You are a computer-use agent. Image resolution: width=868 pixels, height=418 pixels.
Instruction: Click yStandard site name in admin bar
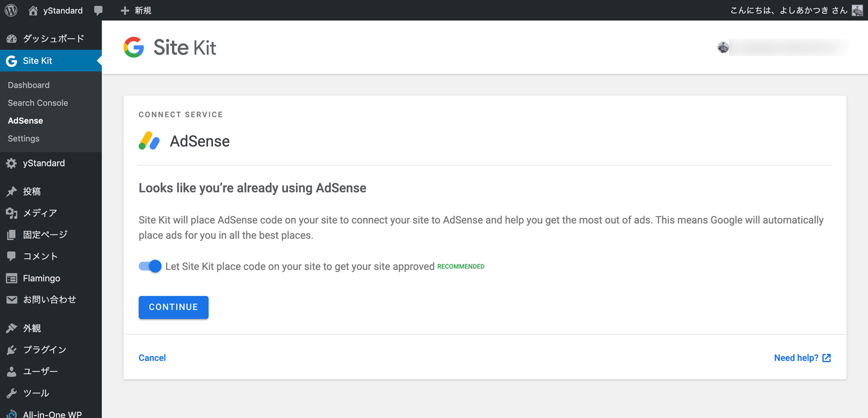pyautogui.click(x=63, y=10)
